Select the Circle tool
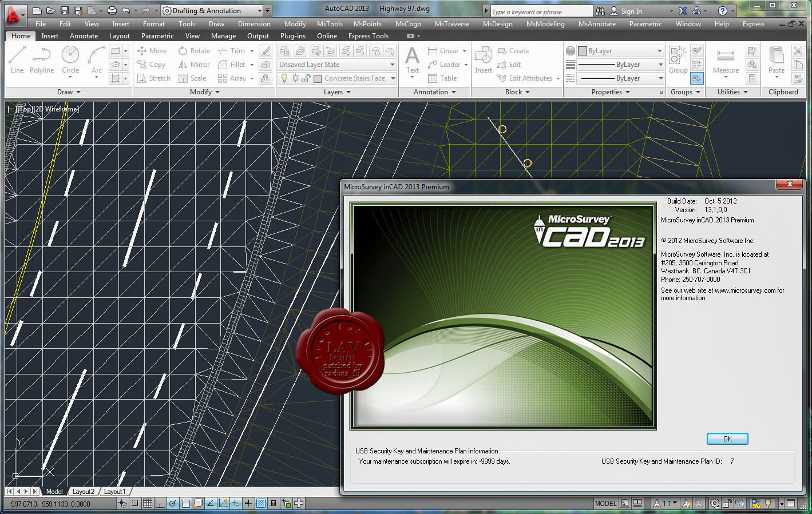Screen dimensions: 812x514 point(70,61)
